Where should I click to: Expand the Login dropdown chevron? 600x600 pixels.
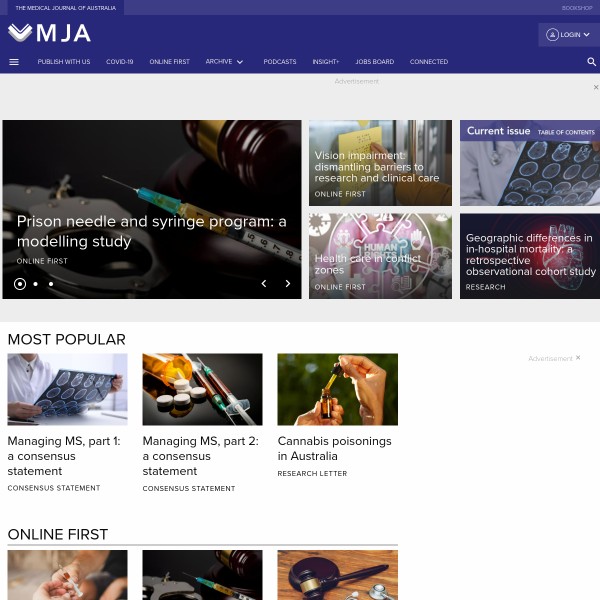(x=586, y=34)
